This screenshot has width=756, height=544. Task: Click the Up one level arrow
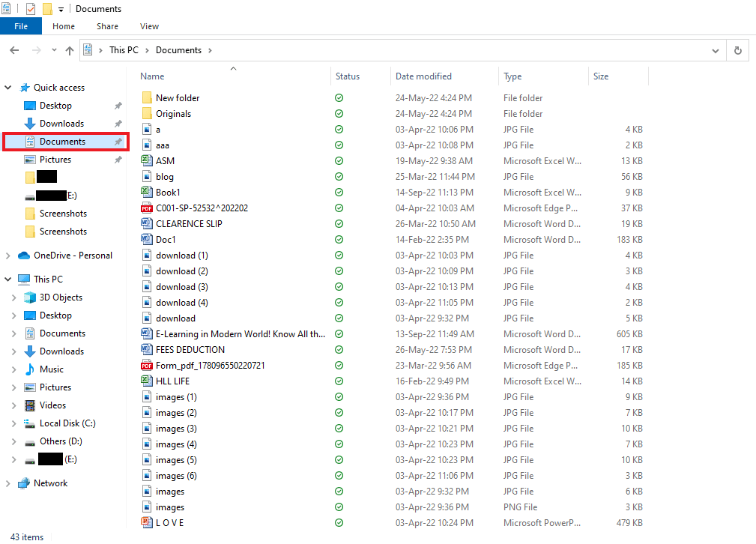click(70, 50)
